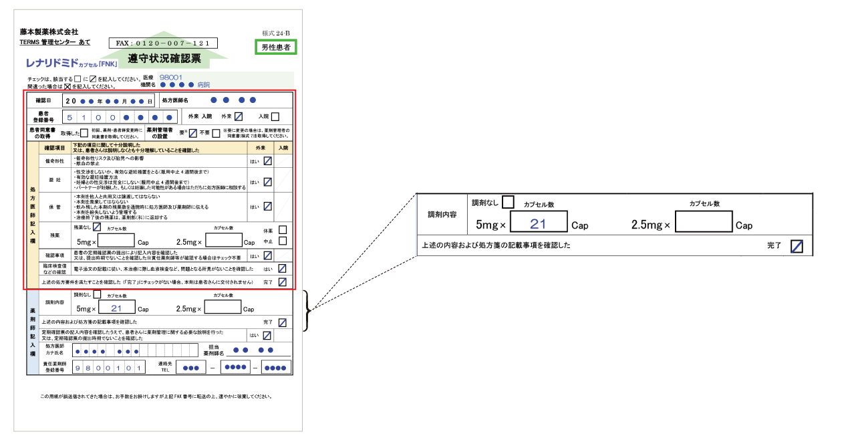Check the 完了 box in the enlarged detail view
Screen dimensions: 868x442
pyautogui.click(x=796, y=246)
